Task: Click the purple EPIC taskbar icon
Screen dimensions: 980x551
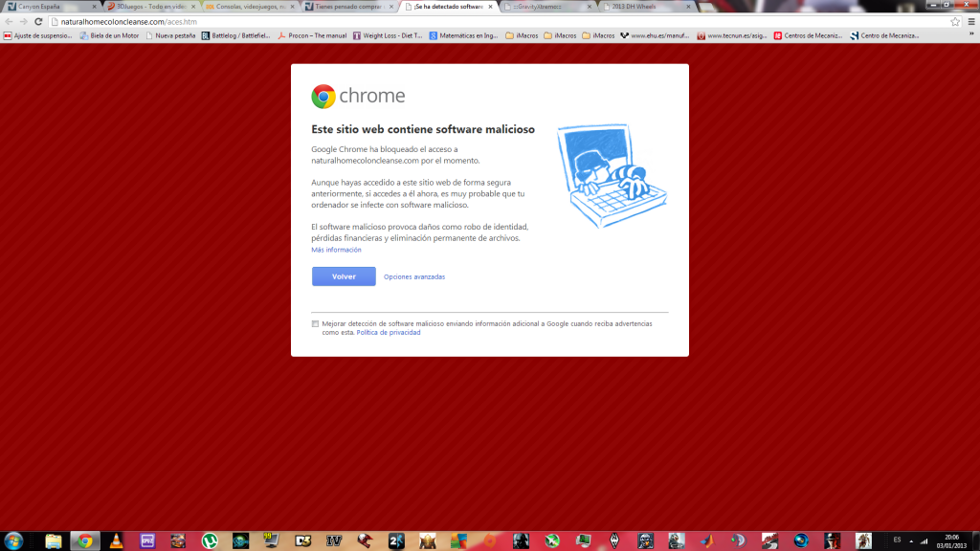Action: click(x=147, y=541)
